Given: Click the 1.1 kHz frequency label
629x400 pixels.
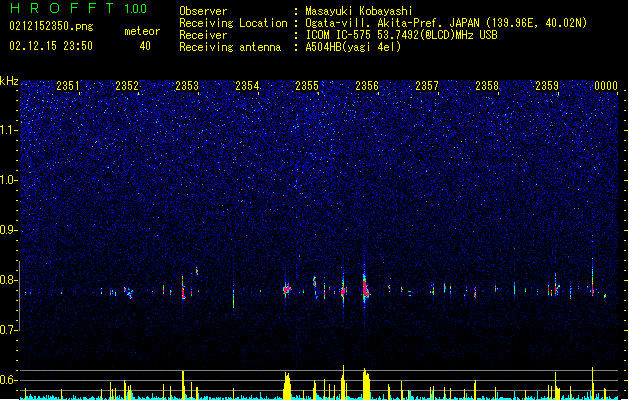Looking at the screenshot, I should [x=9, y=130].
